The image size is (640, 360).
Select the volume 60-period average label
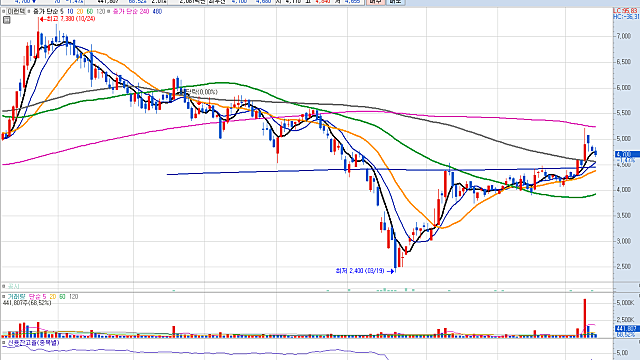pyautogui.click(x=62, y=297)
